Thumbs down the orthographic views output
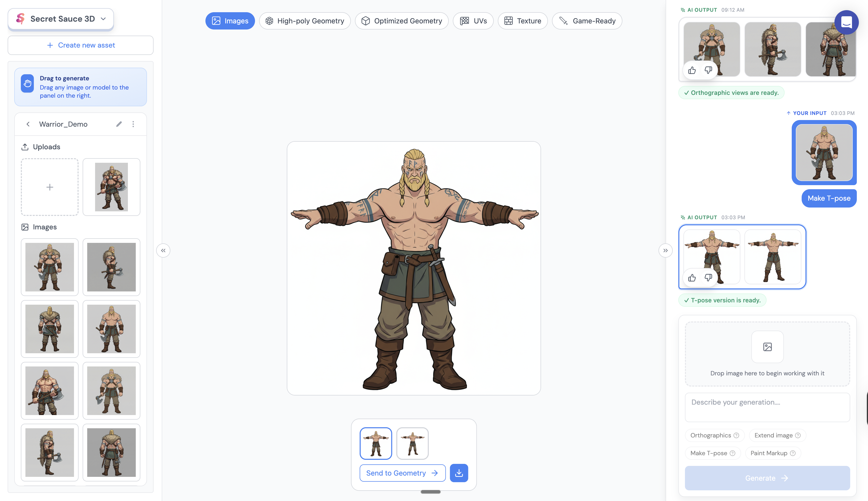Screen dimensions: 868x501 click(708, 70)
